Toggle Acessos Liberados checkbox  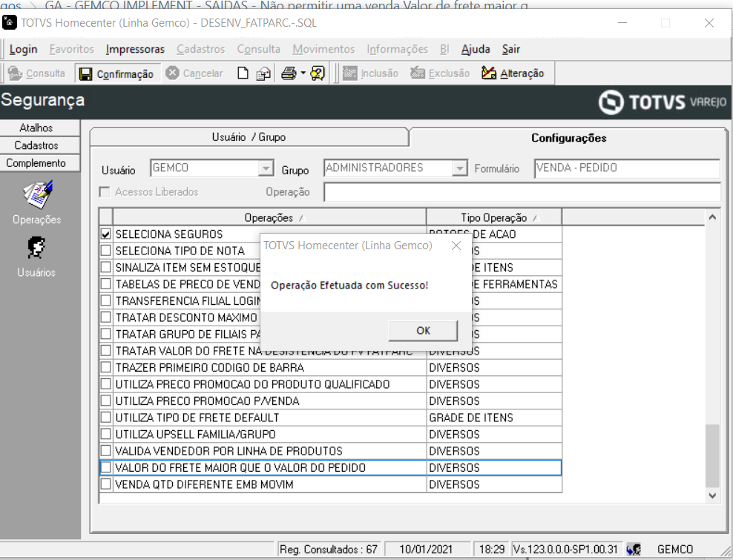pyautogui.click(x=105, y=192)
